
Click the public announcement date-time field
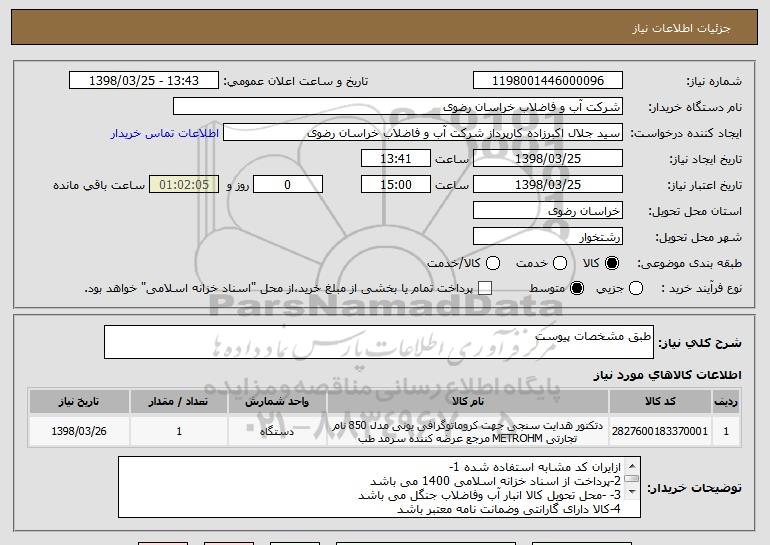(144, 81)
